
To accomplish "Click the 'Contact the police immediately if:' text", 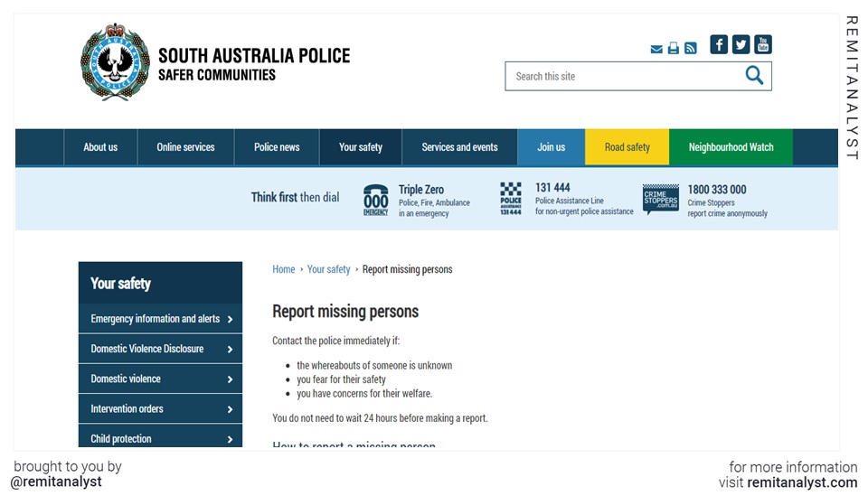I will point(335,341).
